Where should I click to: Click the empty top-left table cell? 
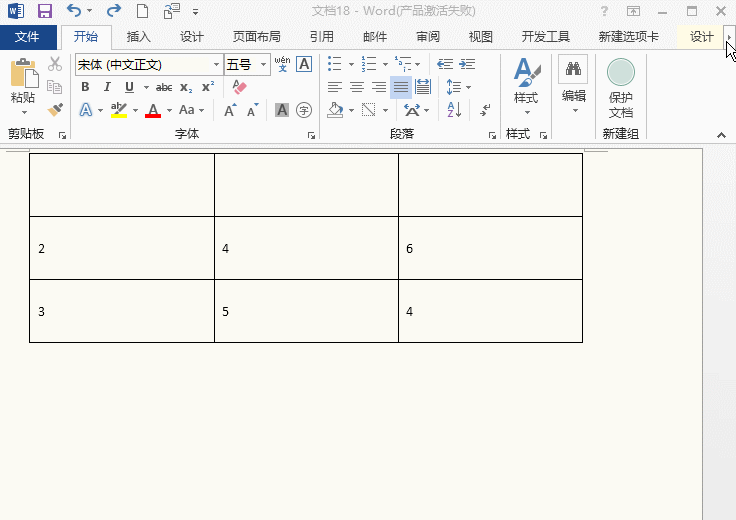(122, 185)
